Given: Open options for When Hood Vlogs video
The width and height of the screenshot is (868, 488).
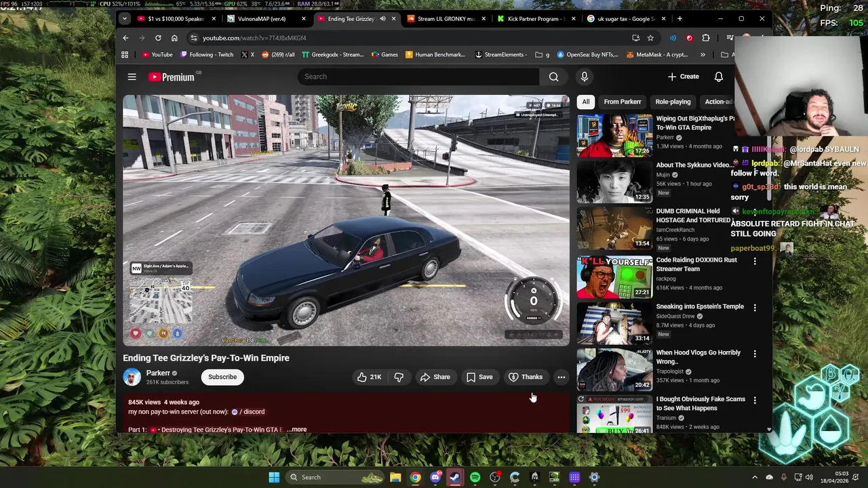Looking at the screenshot, I should 755,353.
